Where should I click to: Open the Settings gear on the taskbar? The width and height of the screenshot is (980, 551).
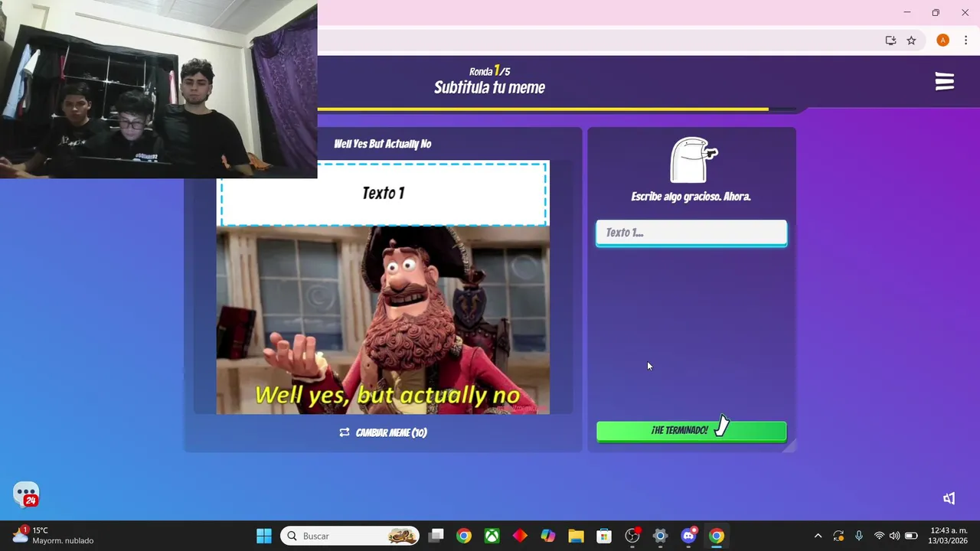[660, 536]
